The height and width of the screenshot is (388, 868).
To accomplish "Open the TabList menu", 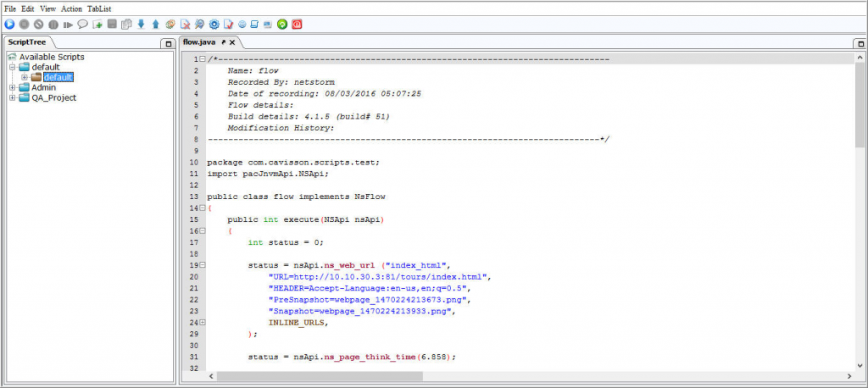I will 99,8.
